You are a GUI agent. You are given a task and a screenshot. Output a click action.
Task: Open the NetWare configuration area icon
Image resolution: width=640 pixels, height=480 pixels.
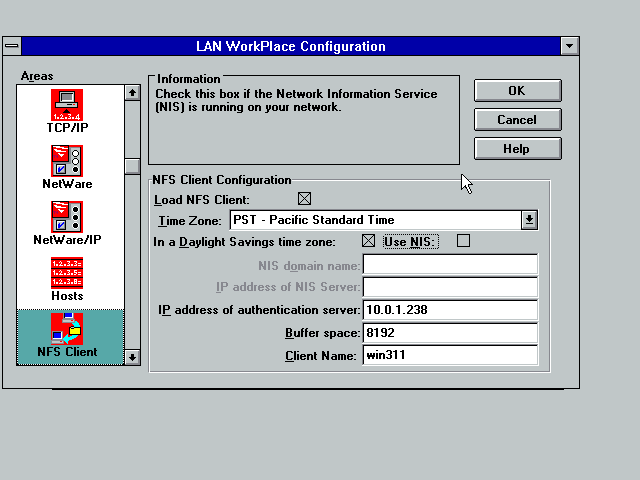(x=67, y=161)
